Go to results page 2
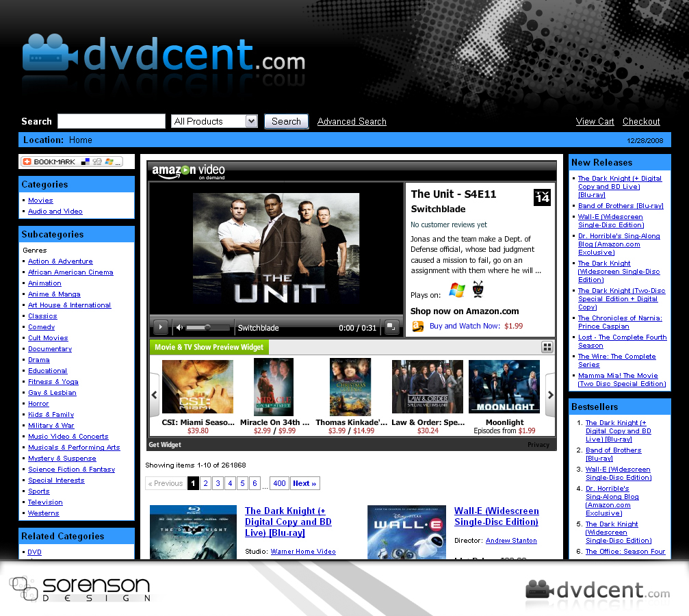Viewport: 689px width, 616px height. (206, 483)
